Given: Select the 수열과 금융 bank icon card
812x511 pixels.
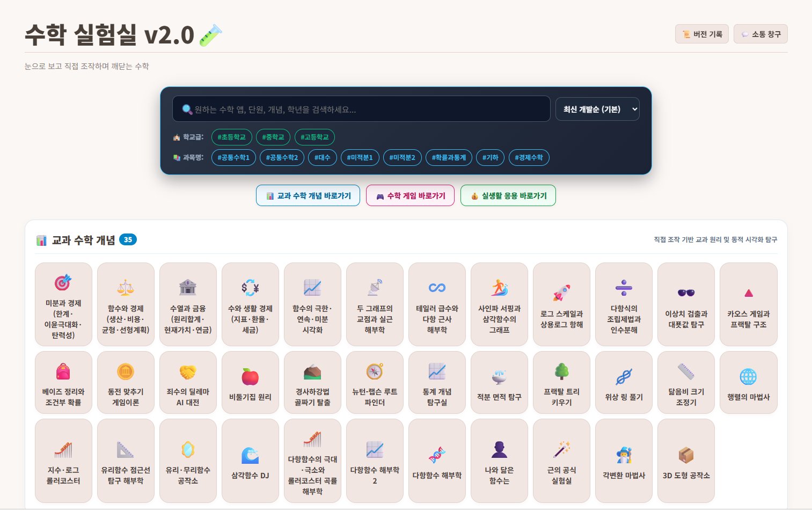Looking at the screenshot, I should tap(188, 304).
